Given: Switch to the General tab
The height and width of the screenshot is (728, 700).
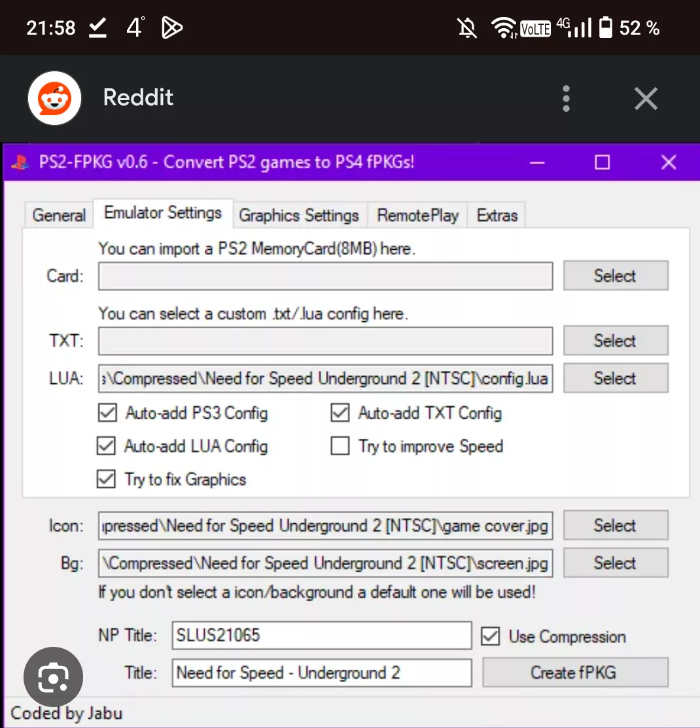Looking at the screenshot, I should (59, 215).
